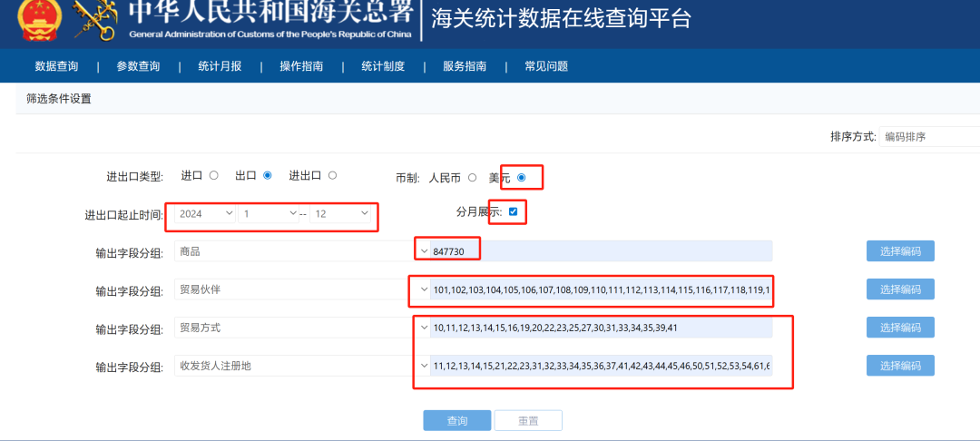Select 美元 currency radio button
This screenshot has height=441, width=980.
pos(521,178)
